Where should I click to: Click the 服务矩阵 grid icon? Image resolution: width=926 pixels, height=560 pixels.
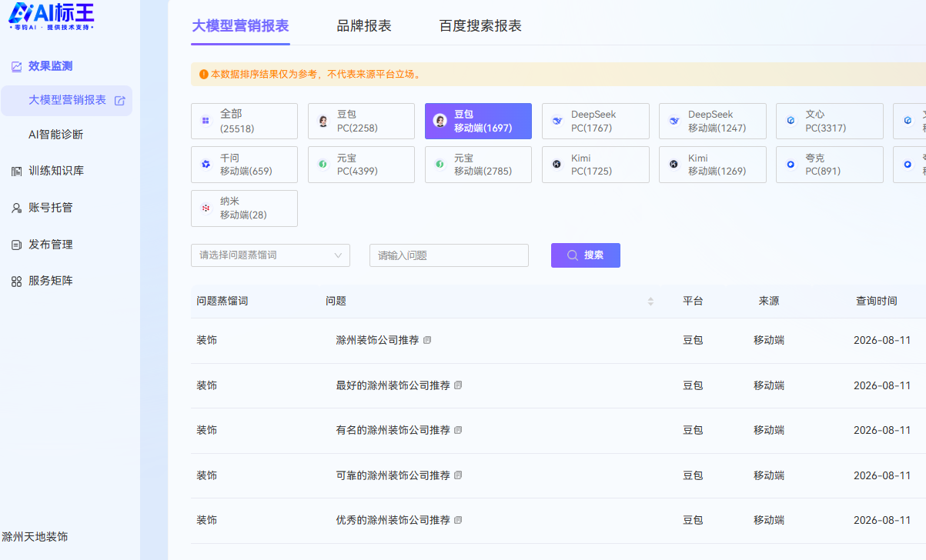point(16,282)
